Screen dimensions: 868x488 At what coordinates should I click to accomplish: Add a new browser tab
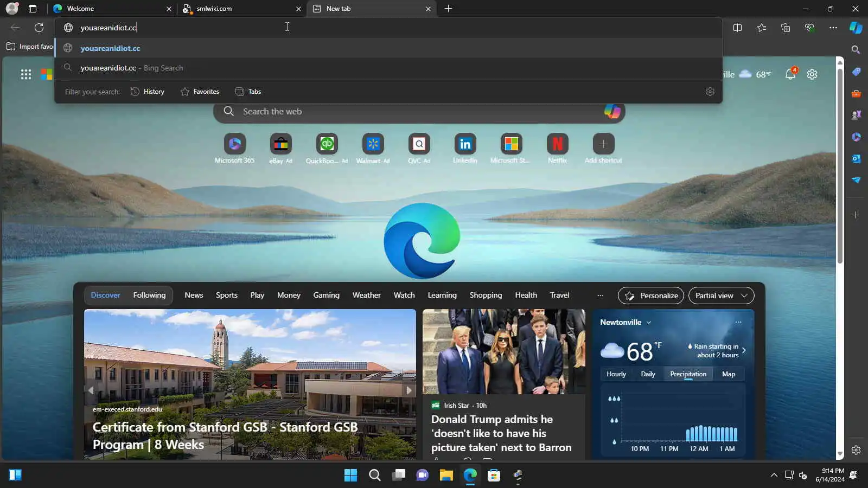(448, 9)
